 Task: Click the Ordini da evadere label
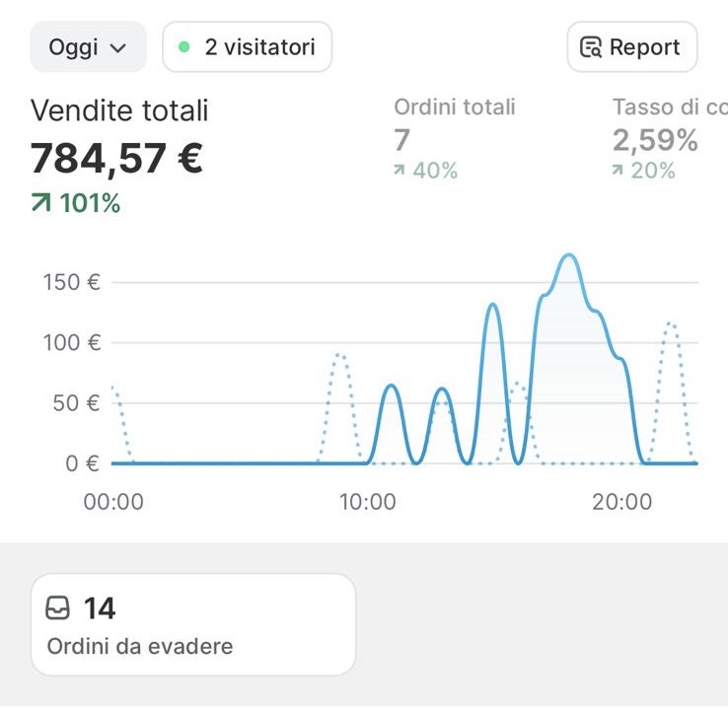[x=140, y=646]
